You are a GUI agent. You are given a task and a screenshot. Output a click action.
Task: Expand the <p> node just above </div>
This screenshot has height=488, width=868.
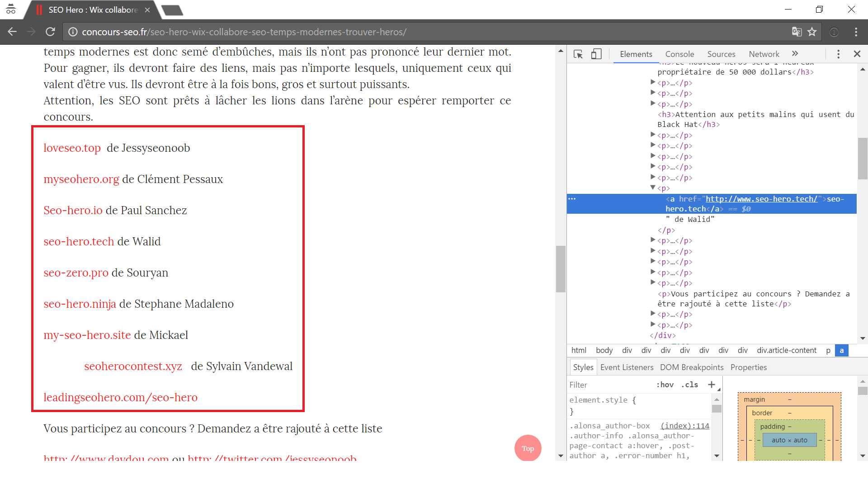[653, 324]
